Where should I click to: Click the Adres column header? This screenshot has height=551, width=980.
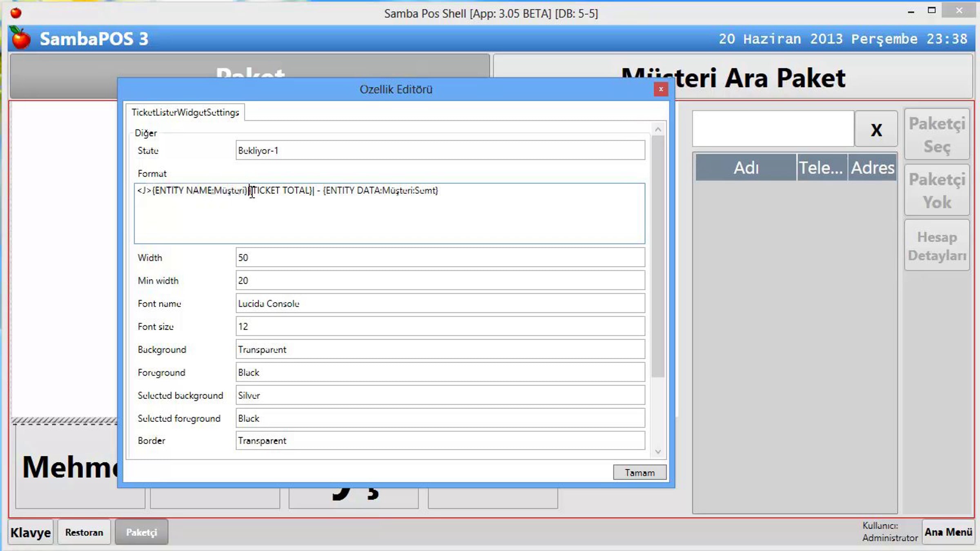pyautogui.click(x=873, y=167)
